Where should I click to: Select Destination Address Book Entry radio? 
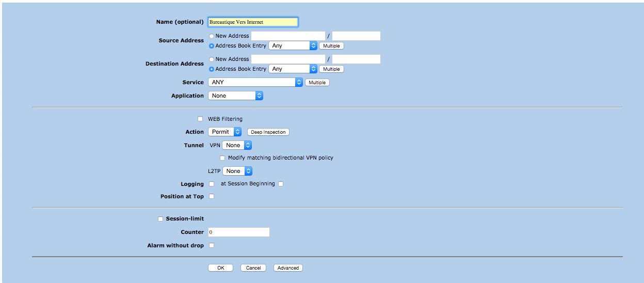tap(212, 69)
